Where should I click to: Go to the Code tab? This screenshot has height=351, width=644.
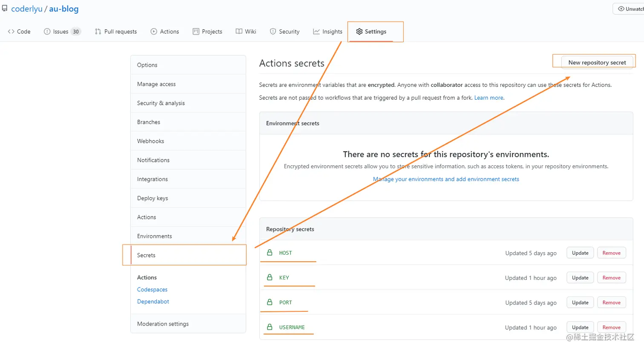coord(19,32)
